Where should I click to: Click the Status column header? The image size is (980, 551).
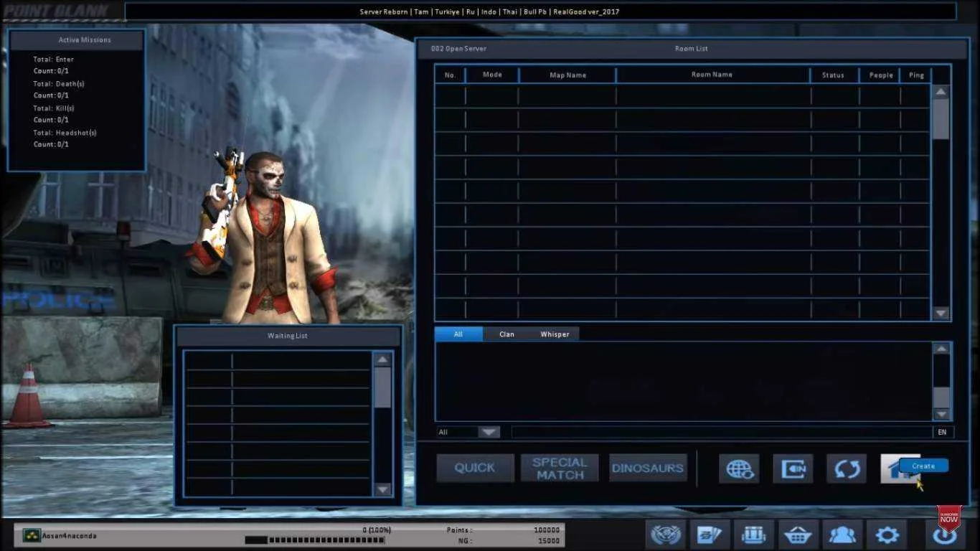click(x=834, y=75)
